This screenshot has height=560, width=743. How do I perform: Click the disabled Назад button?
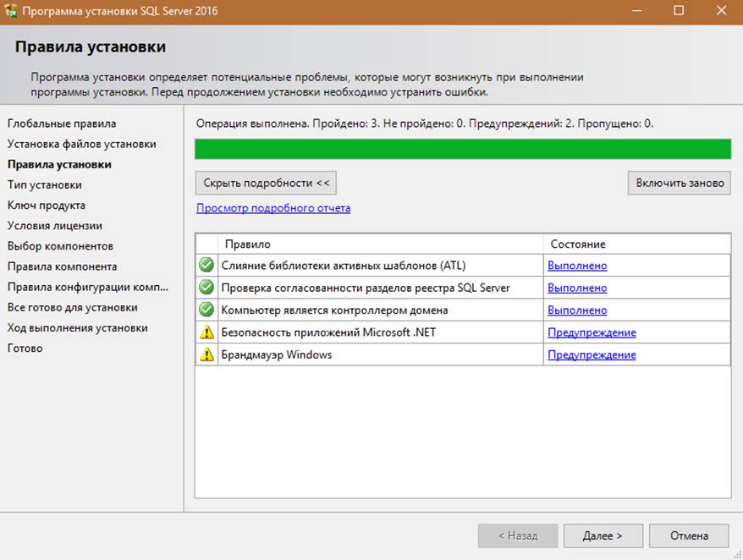coord(518,535)
